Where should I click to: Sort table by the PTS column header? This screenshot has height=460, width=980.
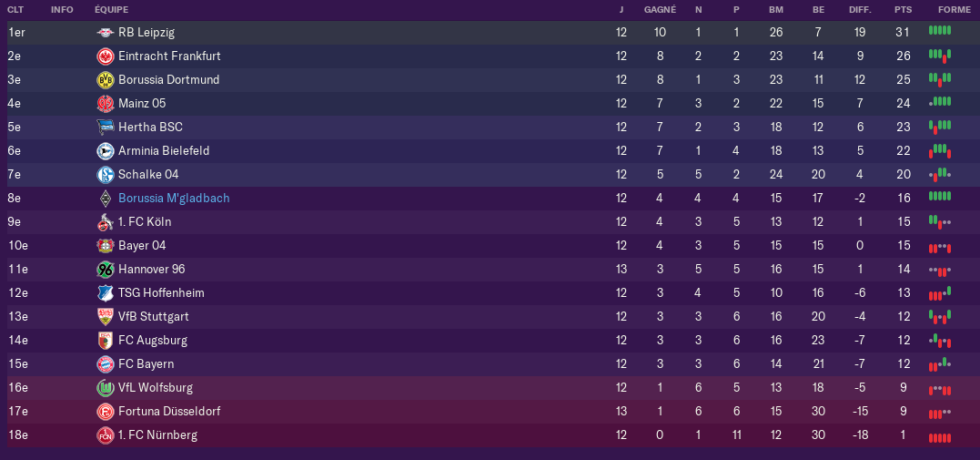[904, 10]
